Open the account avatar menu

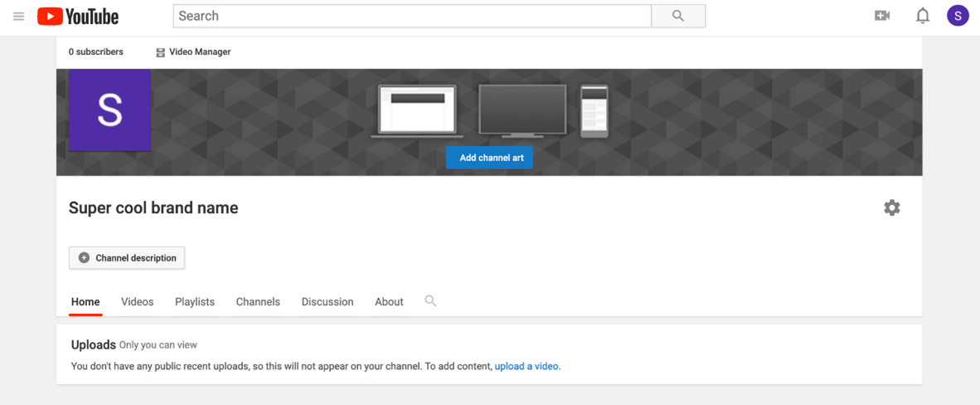[x=958, y=16]
